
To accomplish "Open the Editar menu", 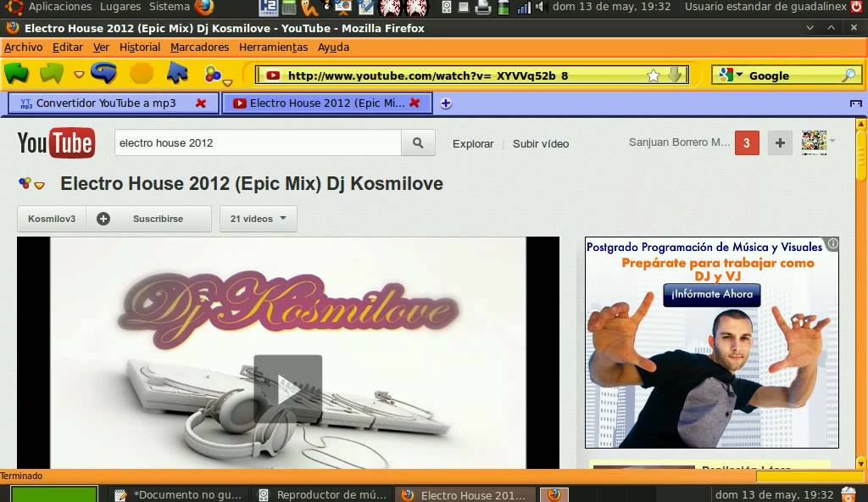I will [68, 47].
